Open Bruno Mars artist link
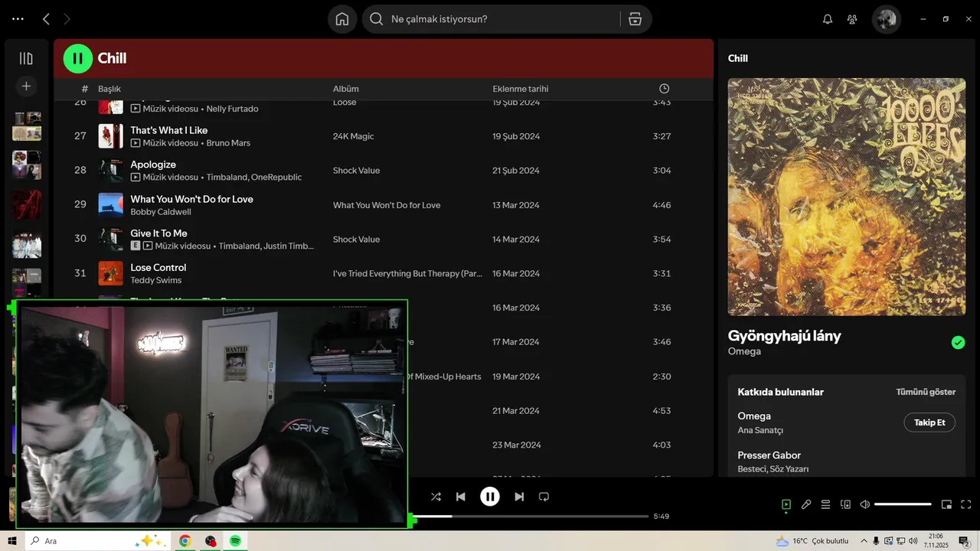980x551 pixels. click(228, 143)
